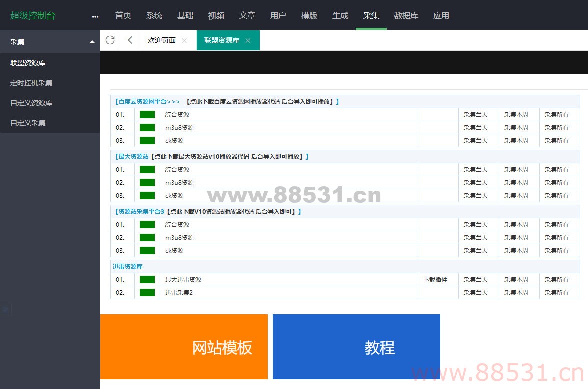Viewport: 588px width, 389px height.
Task: Click the blue 教程 tile
Action: pos(356,347)
